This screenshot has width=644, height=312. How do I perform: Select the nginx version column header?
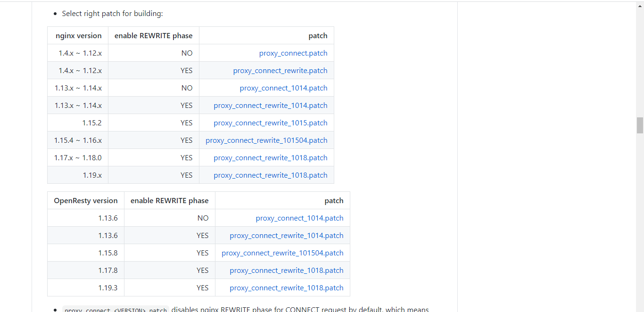click(x=79, y=35)
